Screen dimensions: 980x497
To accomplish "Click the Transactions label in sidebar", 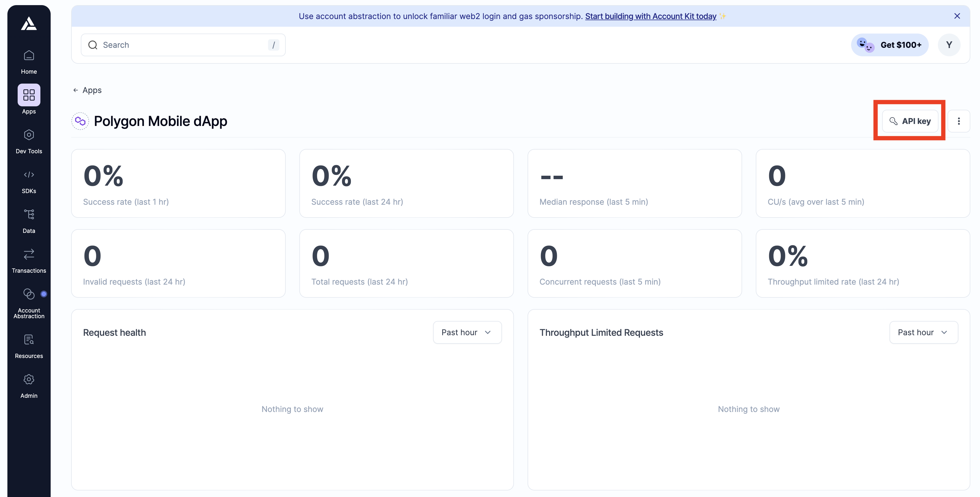I will 29,270.
